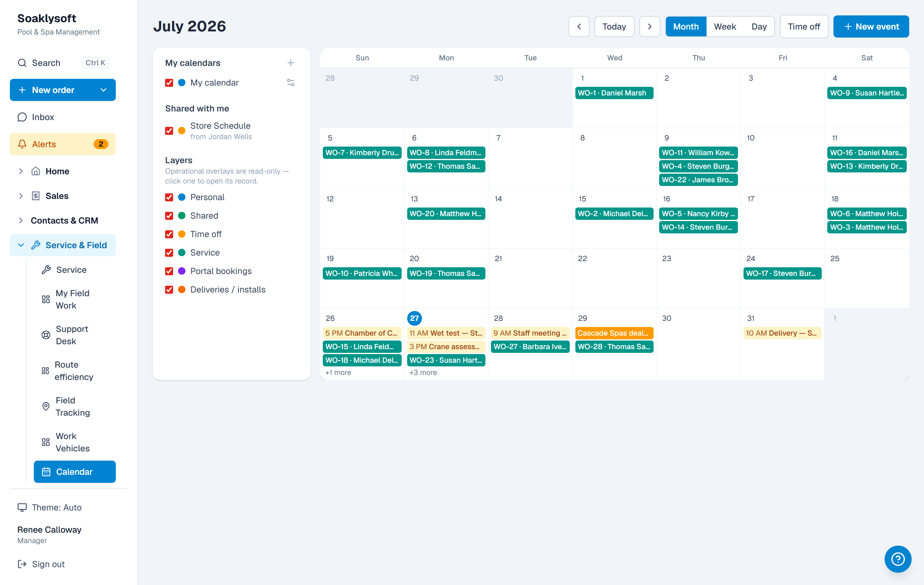
Task: Click the Calendar icon in sidebar
Action: pos(46,472)
